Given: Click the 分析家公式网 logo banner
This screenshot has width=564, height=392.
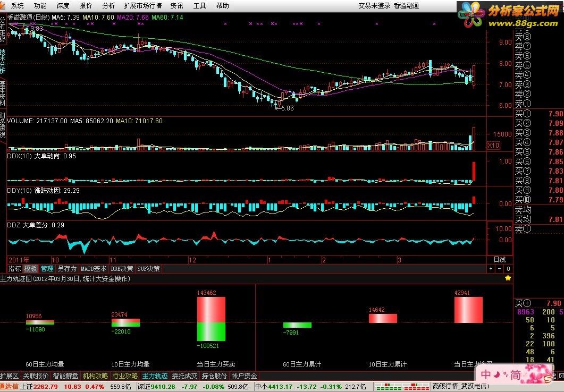Looking at the screenshot, I should tap(510, 14).
